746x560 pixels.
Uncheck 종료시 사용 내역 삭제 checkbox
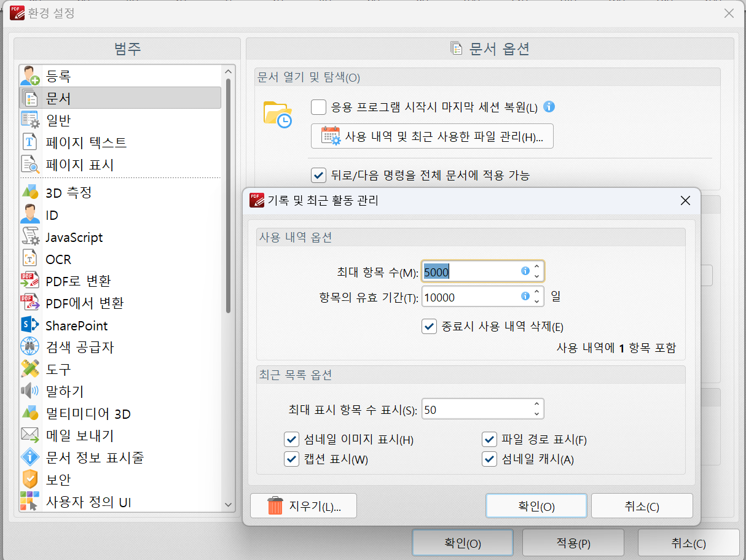click(x=429, y=326)
